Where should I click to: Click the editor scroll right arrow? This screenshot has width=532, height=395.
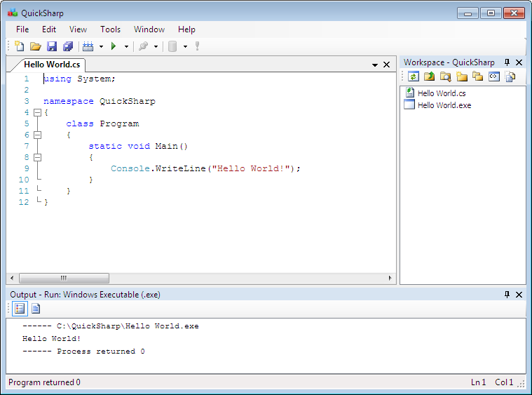pyautogui.click(x=390, y=278)
